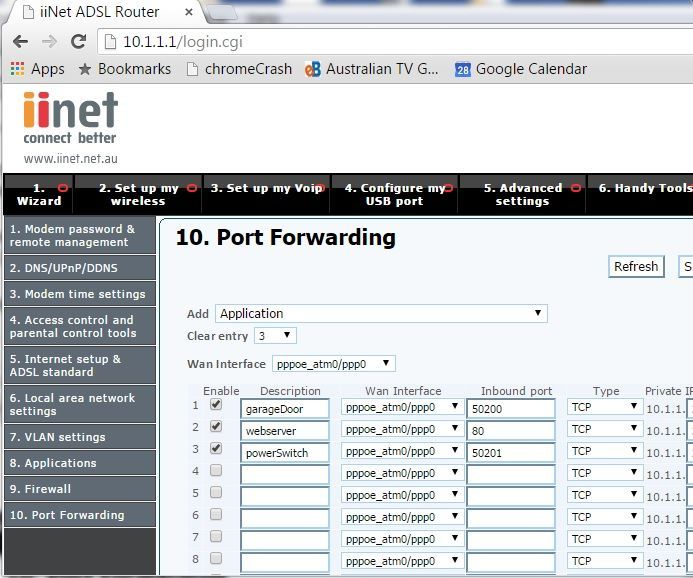
Task: Open the chromeCrash bookmark
Action: click(x=239, y=69)
